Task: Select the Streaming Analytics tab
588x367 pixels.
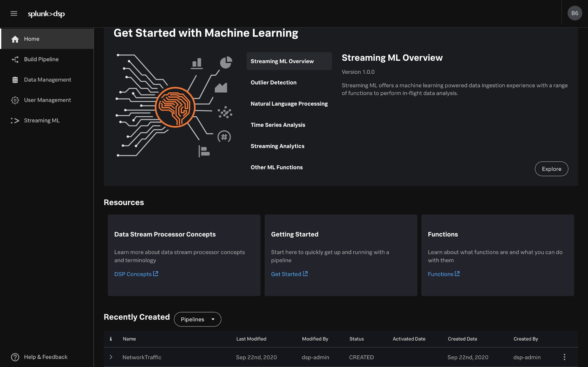Action: coord(289,146)
